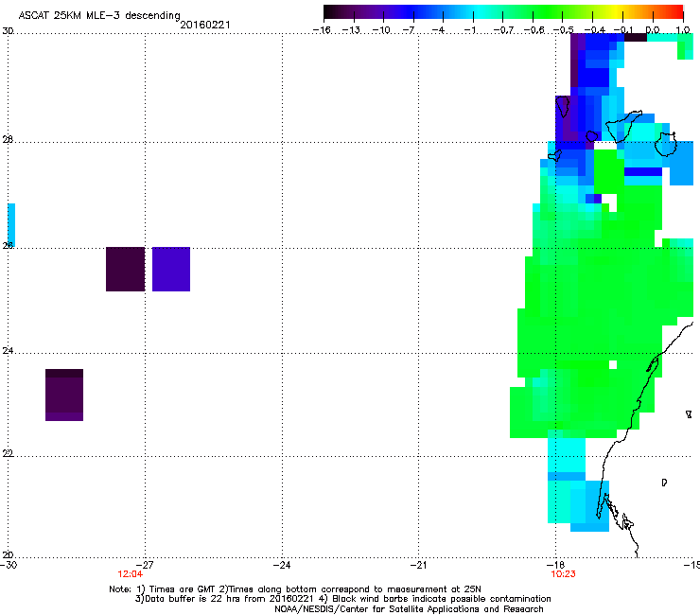The image size is (700, 615).
Task: Click the El Hierro island outline
Action: pyautogui.click(x=554, y=155)
